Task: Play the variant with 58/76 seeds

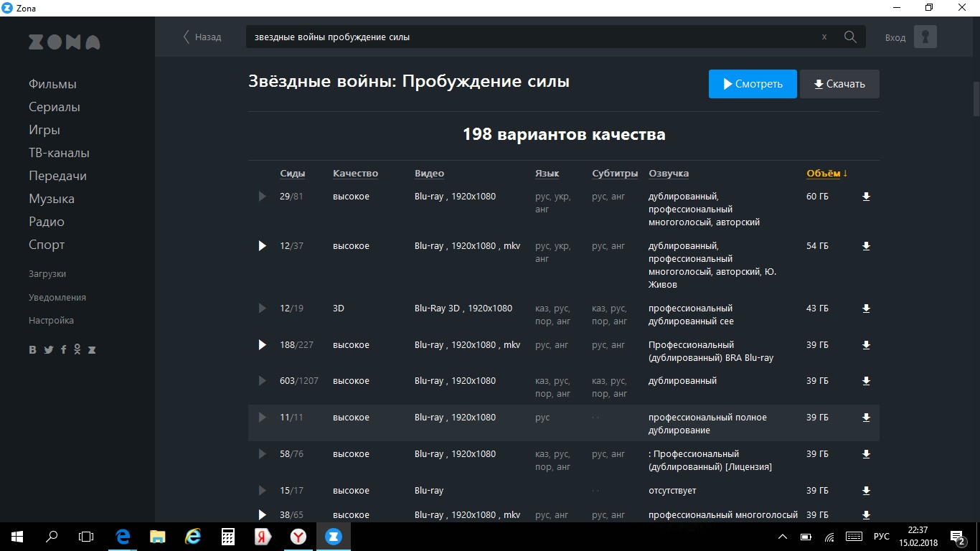Action: (262, 454)
